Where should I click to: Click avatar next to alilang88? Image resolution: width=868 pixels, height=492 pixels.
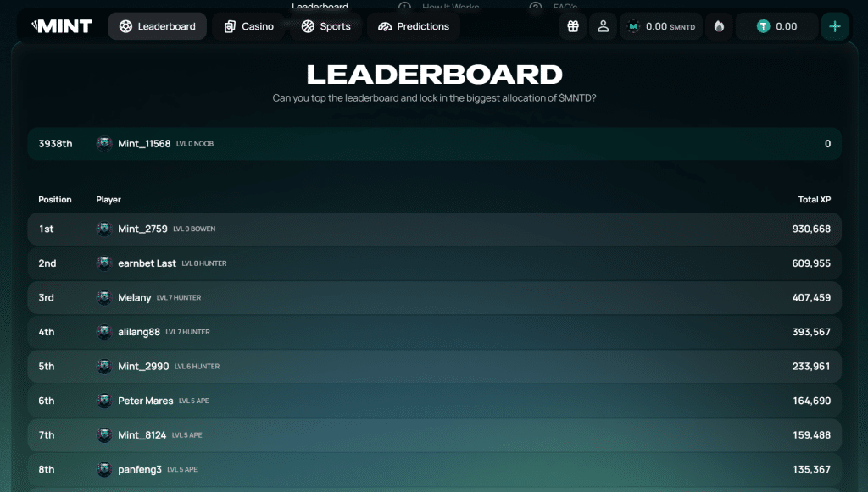click(x=104, y=332)
